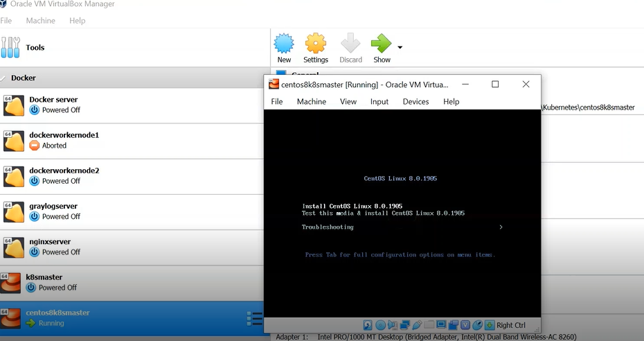Select the k8smaster virtual machine

[x=132, y=283]
